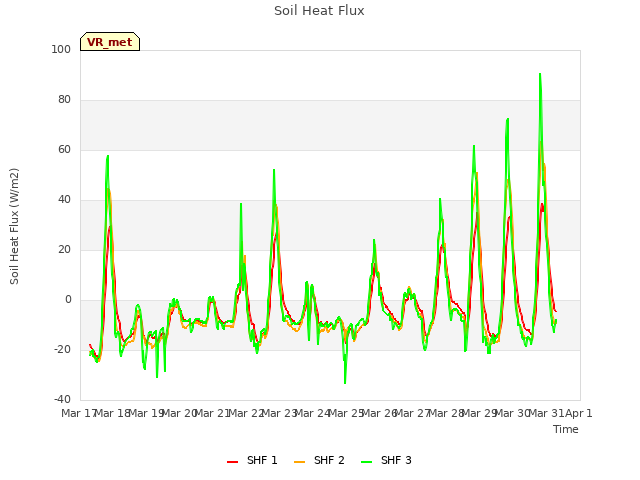Image resolution: width=640 pixels, height=480 pixels.
Task: Click the Time axis title
Action: pos(566,429)
